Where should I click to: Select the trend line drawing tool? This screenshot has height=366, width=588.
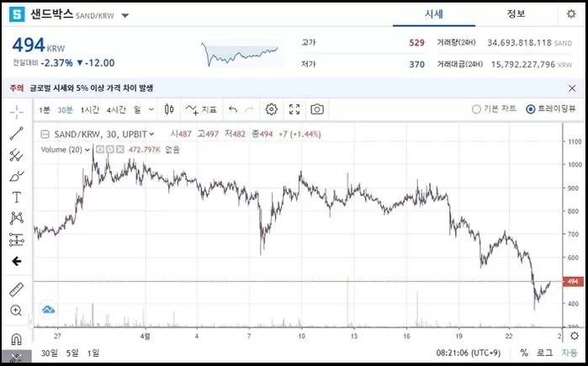(x=17, y=134)
